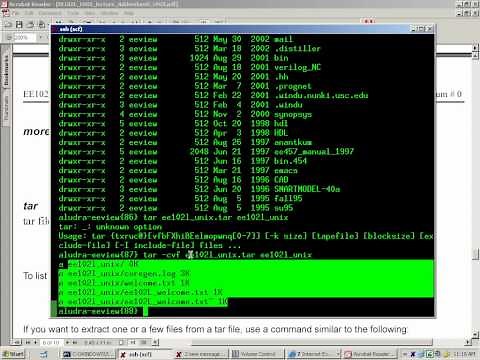Open the Window menu in Acrobat Reader

tap(109, 13)
